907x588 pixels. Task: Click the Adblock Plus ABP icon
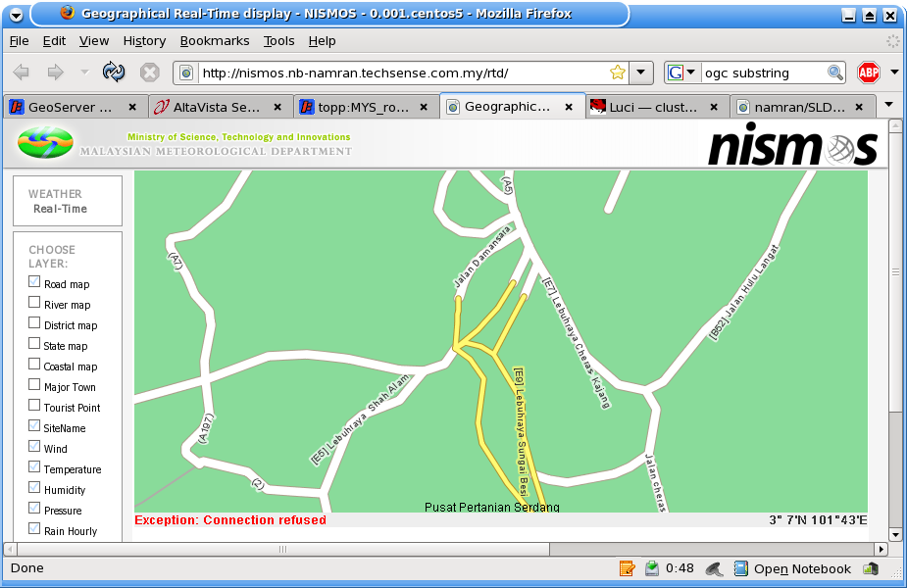869,73
